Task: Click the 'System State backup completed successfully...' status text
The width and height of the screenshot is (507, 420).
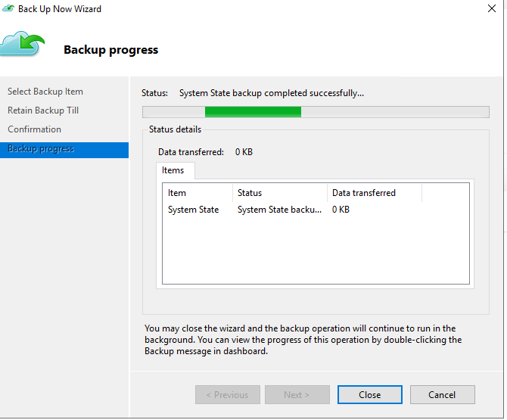Action: pos(272,93)
